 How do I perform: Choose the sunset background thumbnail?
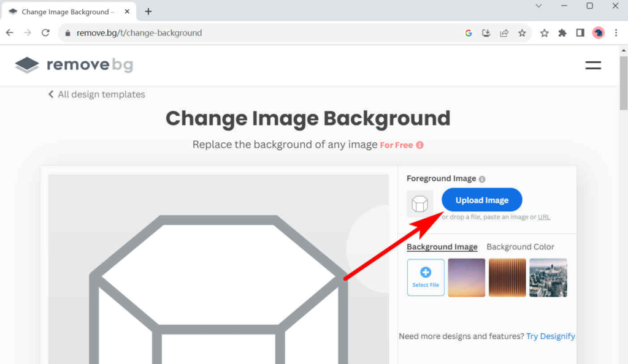(x=466, y=277)
